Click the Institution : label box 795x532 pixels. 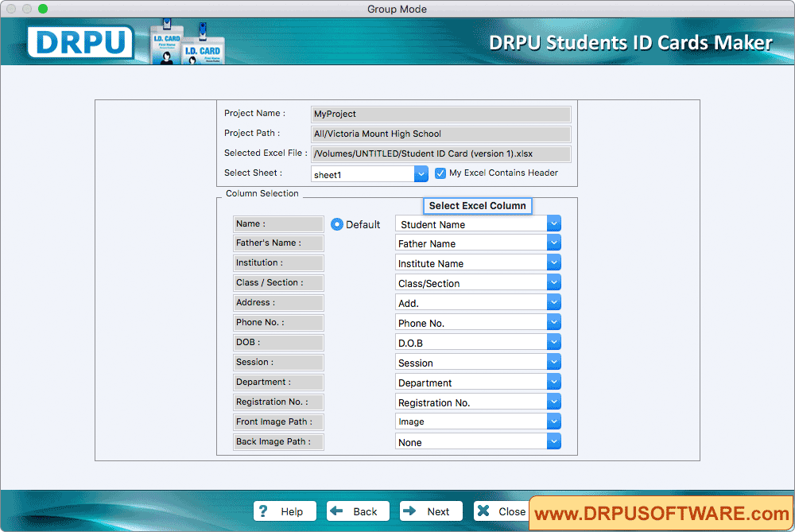click(278, 262)
